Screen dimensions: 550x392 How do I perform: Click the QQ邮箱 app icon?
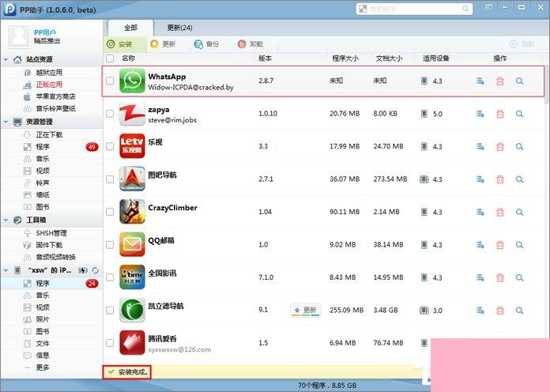(132, 244)
